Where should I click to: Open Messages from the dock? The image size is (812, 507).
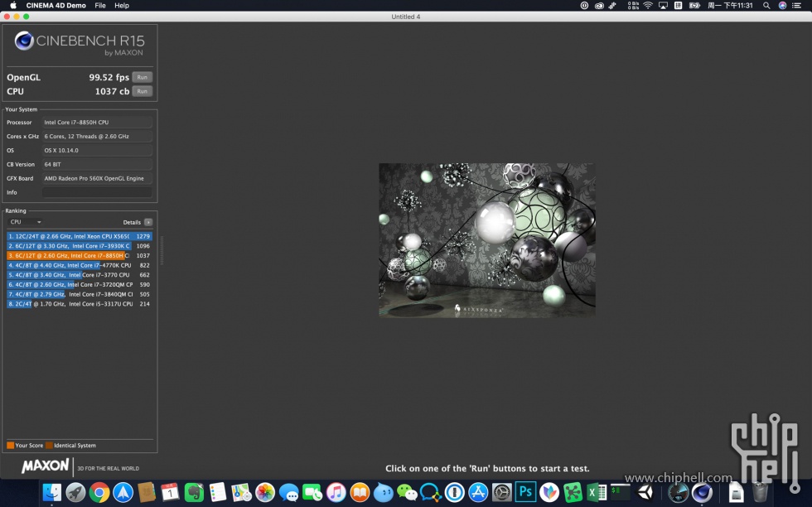(x=288, y=492)
